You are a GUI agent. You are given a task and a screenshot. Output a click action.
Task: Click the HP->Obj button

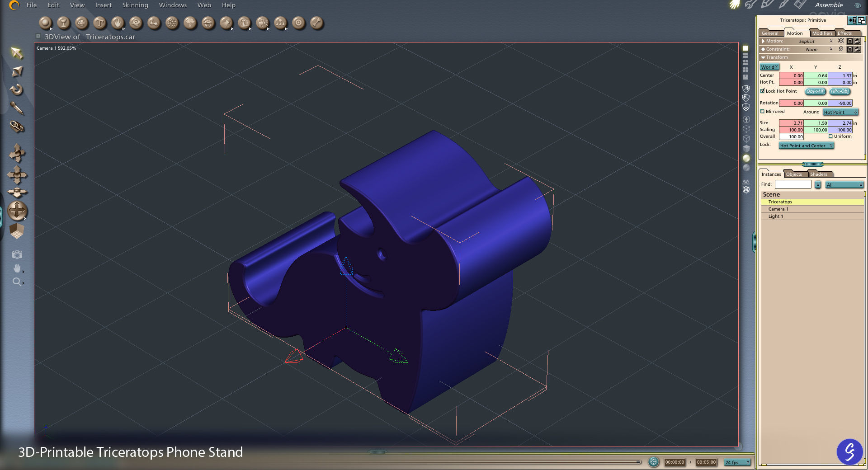(x=840, y=91)
